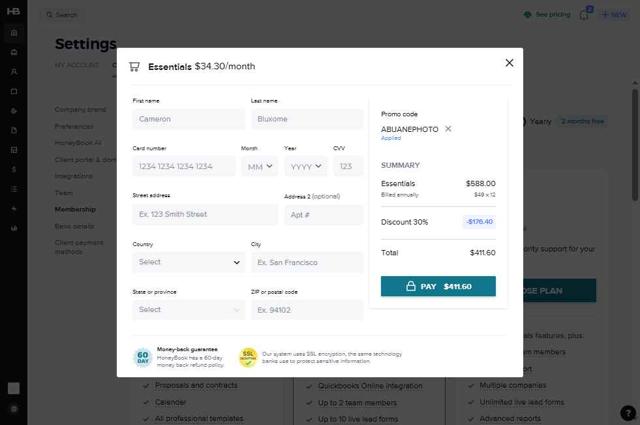This screenshot has width=640, height=425.
Task: Click the + NEW button
Action: 614,15
